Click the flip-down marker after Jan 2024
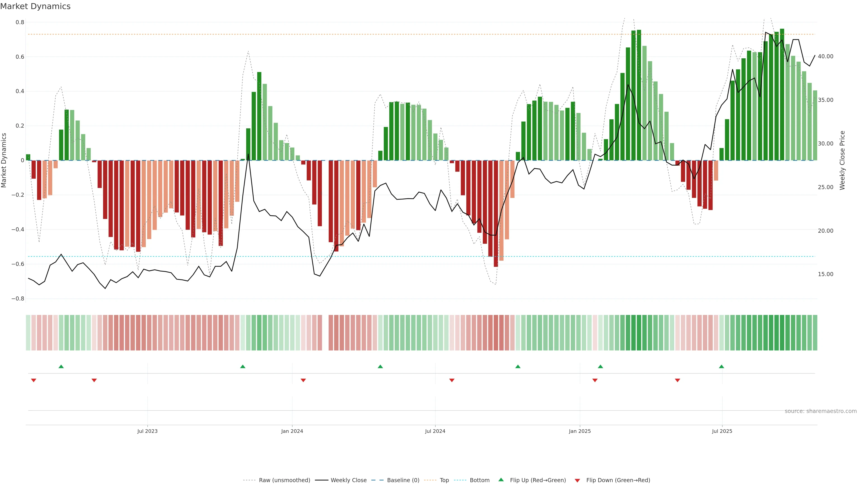The width and height of the screenshot is (868, 488). (303, 380)
